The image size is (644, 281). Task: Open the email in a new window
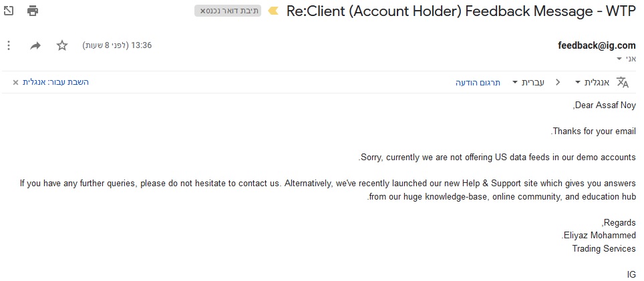pyautogui.click(x=9, y=11)
